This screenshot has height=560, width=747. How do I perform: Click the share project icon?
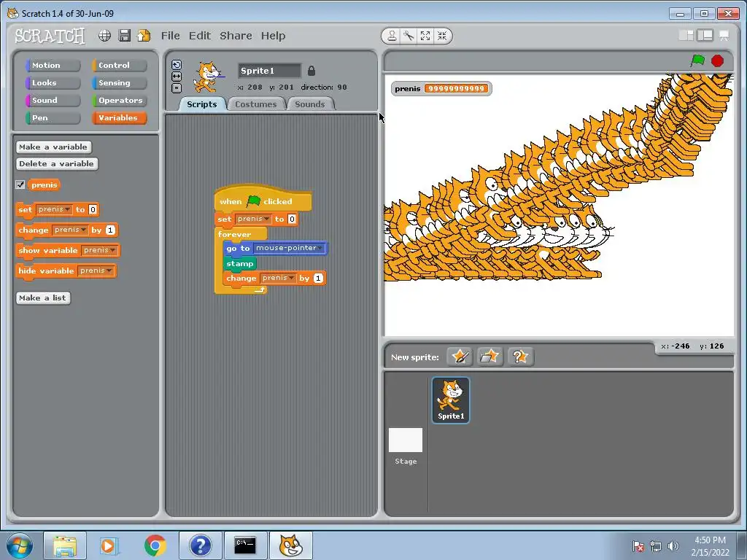point(144,36)
